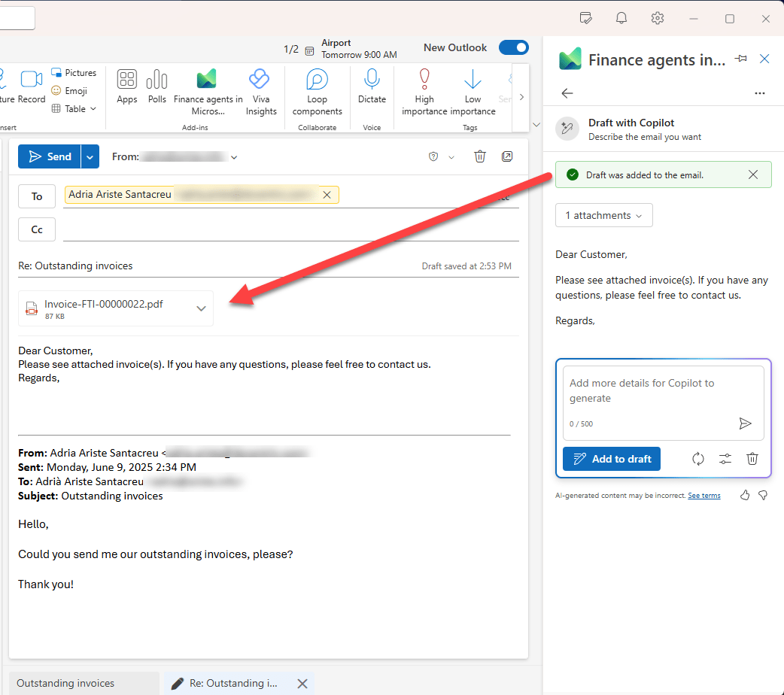Expand the 1 attachments dropdown
The image size is (784, 695).
tap(603, 216)
